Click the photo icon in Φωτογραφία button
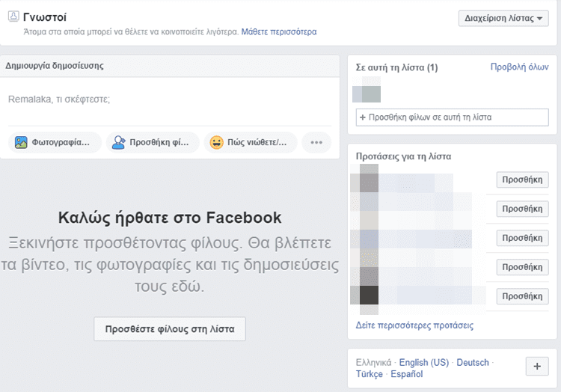This screenshot has width=561, height=392. (21, 142)
